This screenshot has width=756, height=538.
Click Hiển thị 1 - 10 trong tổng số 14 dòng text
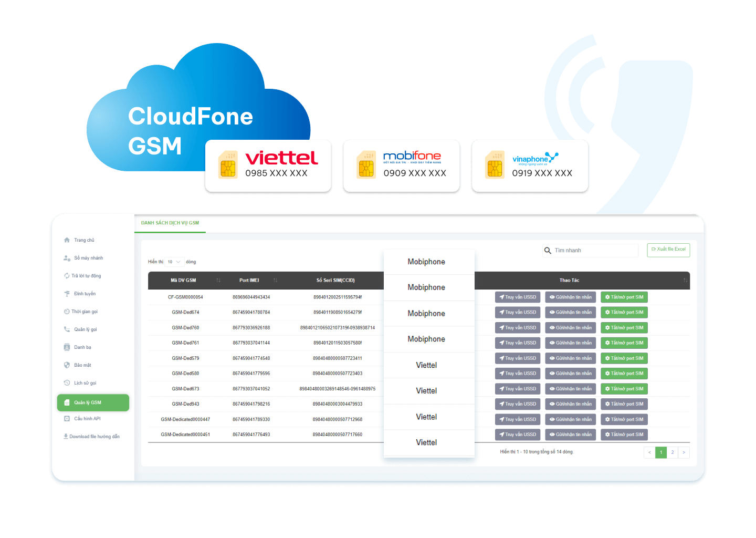coord(537,452)
